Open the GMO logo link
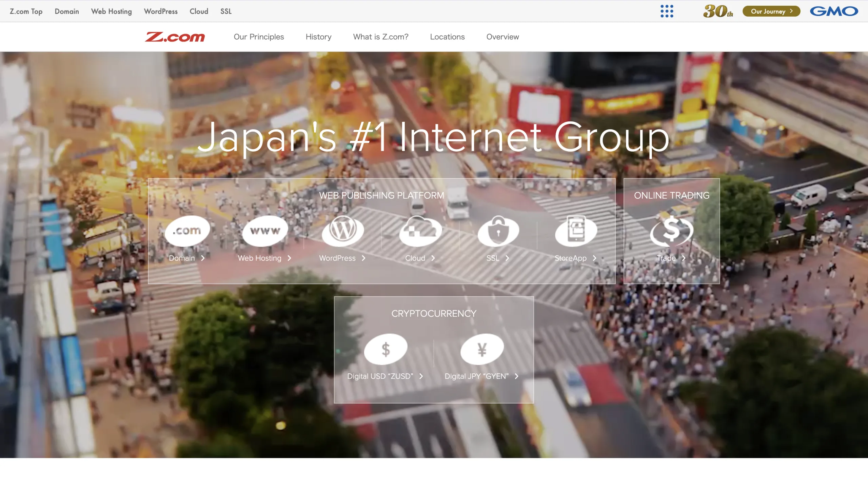Image resolution: width=868 pixels, height=490 pixels. click(834, 11)
